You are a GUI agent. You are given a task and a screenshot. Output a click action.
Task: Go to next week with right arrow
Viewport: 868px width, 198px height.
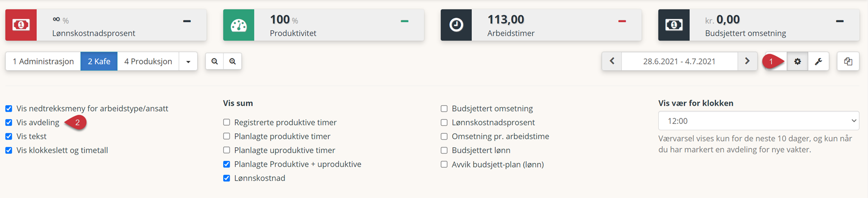747,61
